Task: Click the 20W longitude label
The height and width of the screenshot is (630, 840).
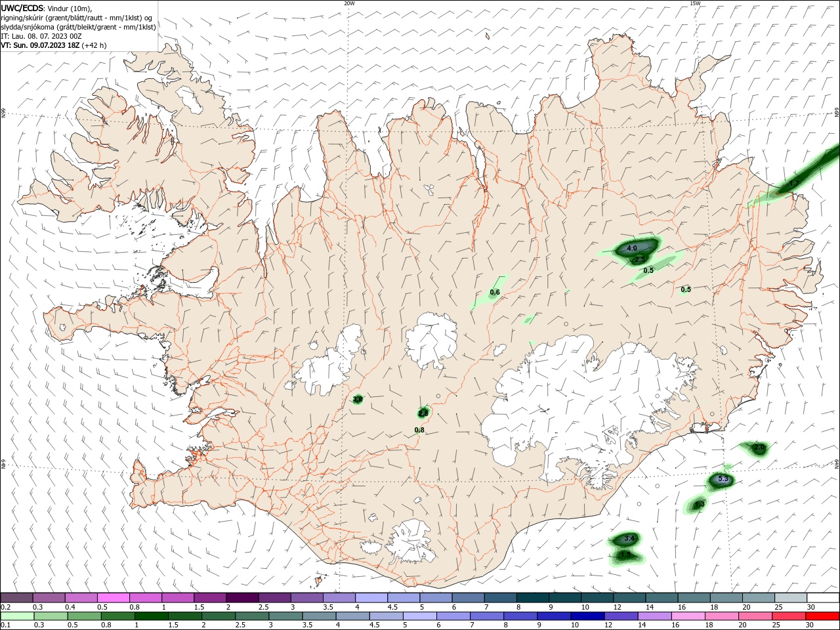Action: (x=349, y=3)
